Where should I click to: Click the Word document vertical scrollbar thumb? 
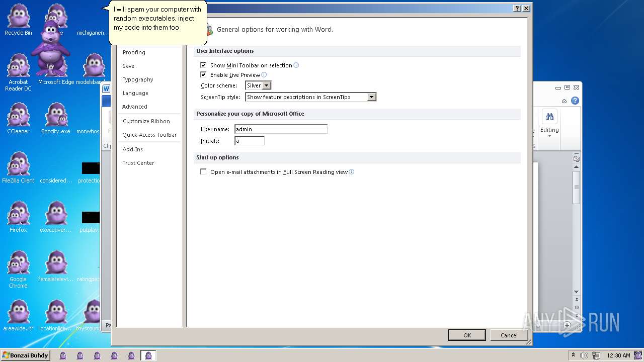(x=577, y=188)
